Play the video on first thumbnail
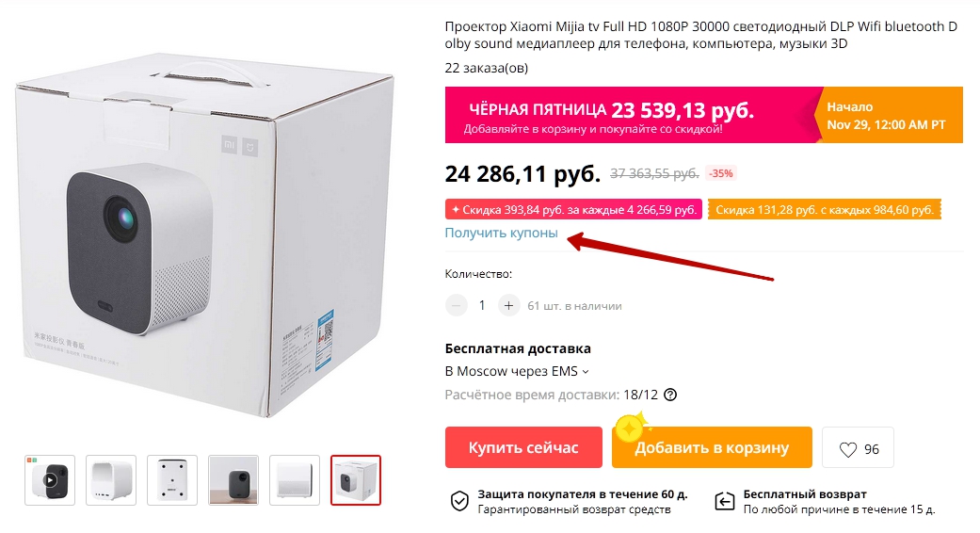This screenshot has width=980, height=533. [x=50, y=480]
